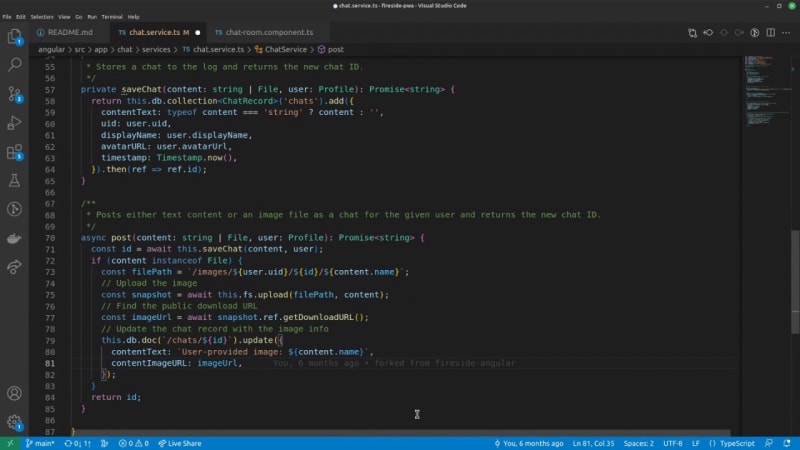The width and height of the screenshot is (800, 450).
Task: Open the Docker whale view
Action: click(x=14, y=238)
